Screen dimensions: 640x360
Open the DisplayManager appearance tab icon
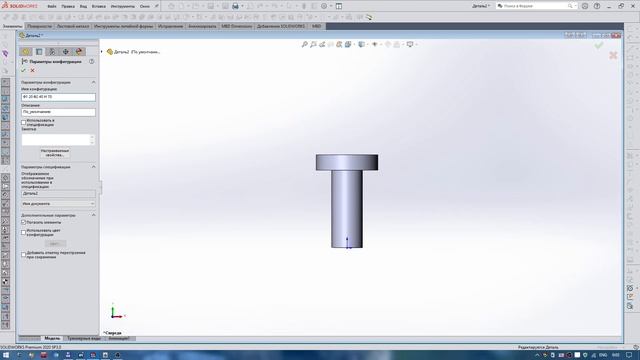coord(79,52)
